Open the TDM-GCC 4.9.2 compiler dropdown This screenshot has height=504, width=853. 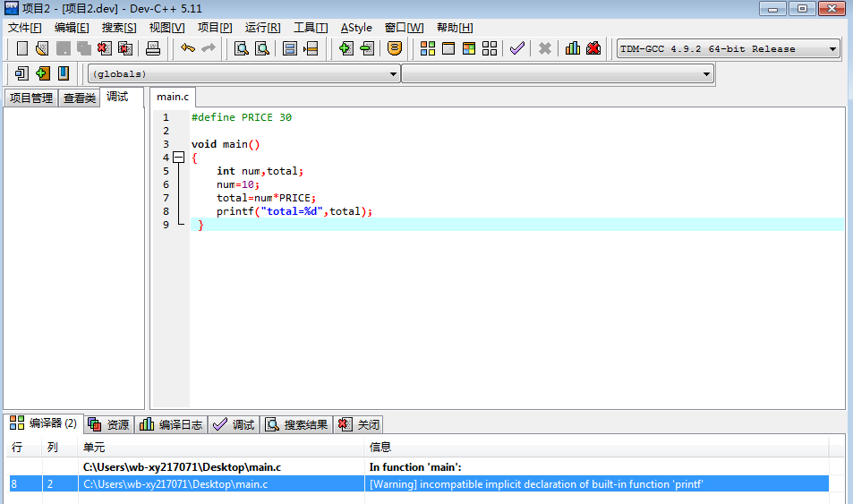(x=728, y=49)
